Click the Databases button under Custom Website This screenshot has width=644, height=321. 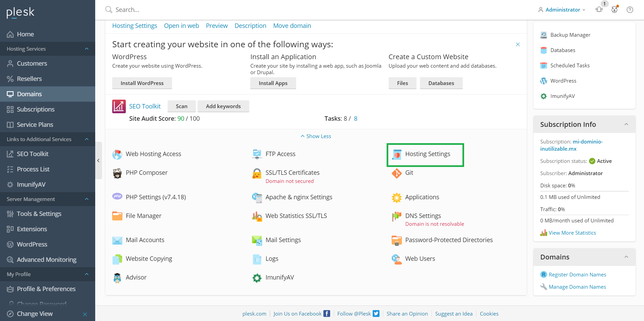[441, 83]
